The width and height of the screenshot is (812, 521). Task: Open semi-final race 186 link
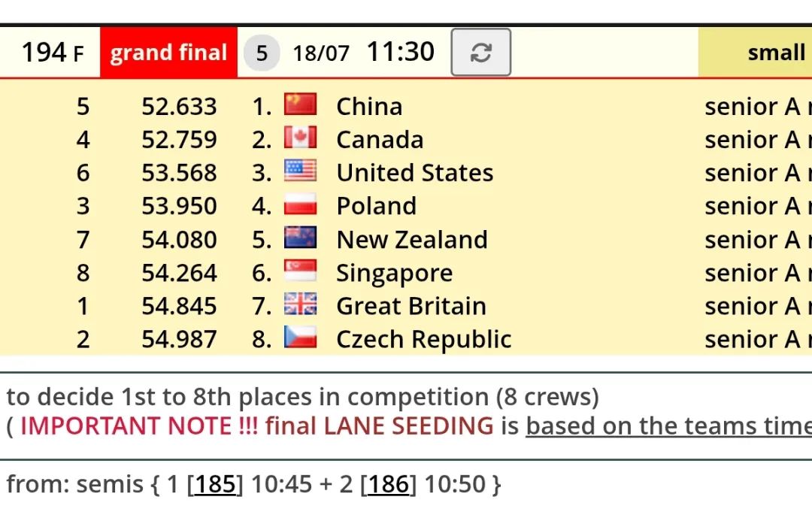389,484
